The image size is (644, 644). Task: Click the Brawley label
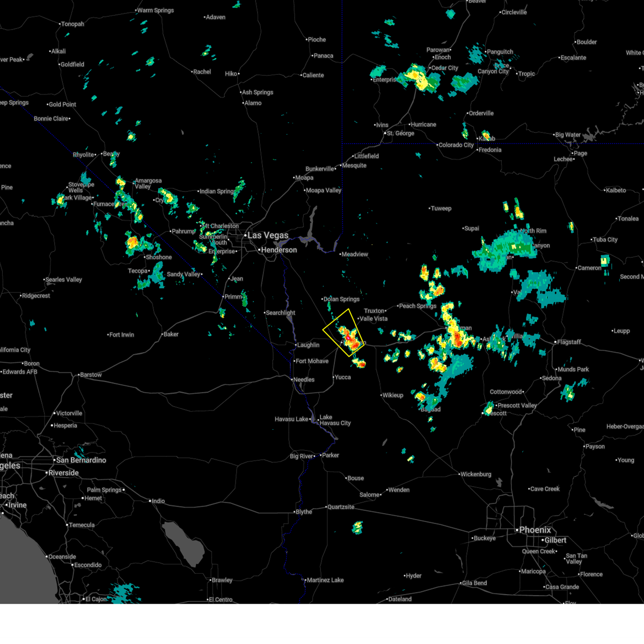coord(222,580)
